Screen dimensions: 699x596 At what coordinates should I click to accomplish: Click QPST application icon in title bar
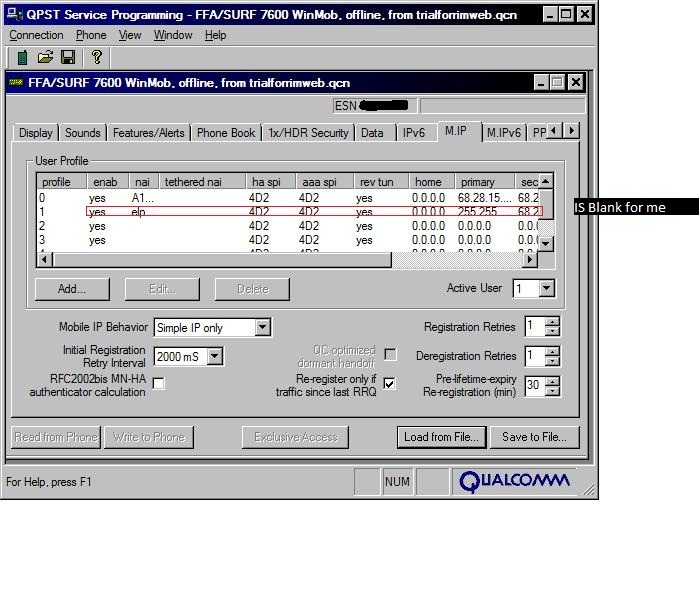14,15
